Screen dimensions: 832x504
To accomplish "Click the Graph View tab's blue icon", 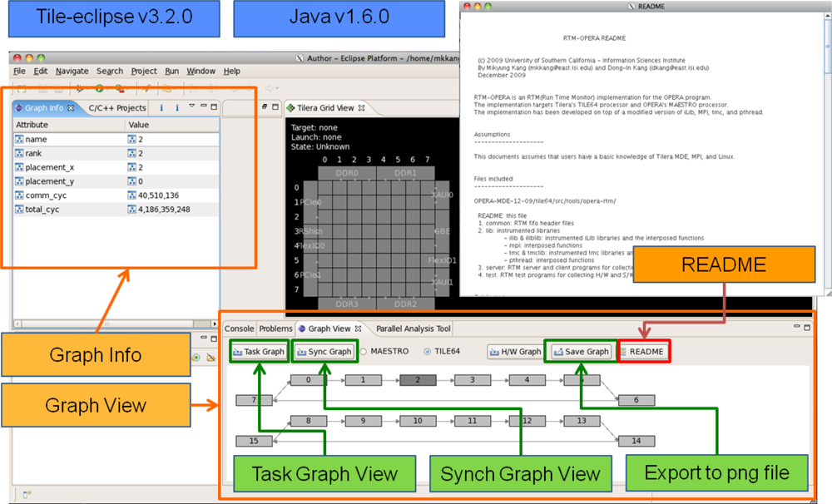I will pos(301,329).
